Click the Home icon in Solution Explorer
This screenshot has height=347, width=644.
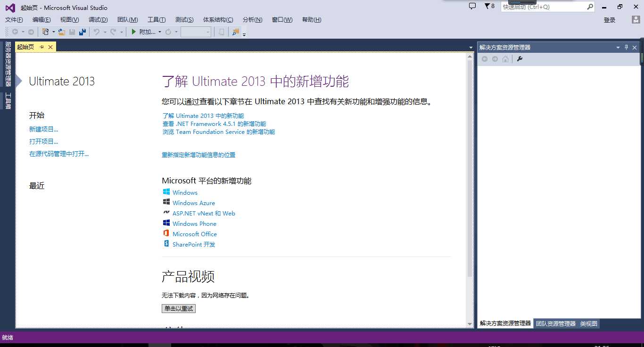pos(505,59)
